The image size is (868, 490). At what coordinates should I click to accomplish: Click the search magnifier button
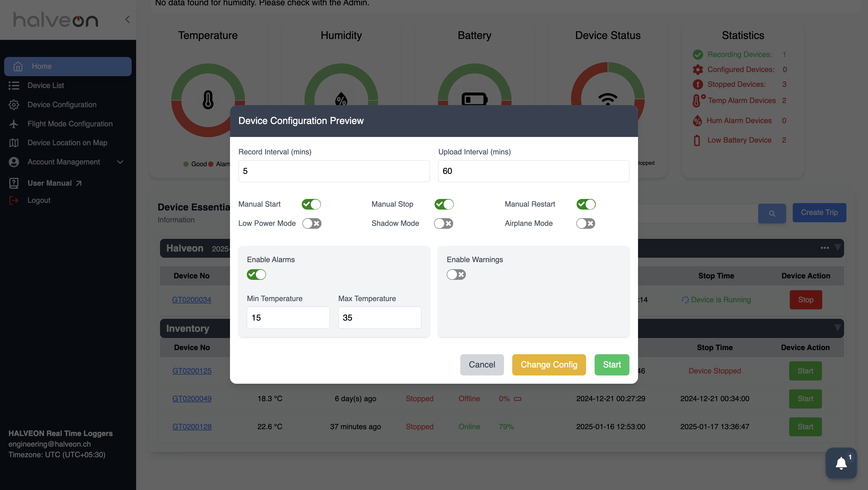(x=772, y=213)
